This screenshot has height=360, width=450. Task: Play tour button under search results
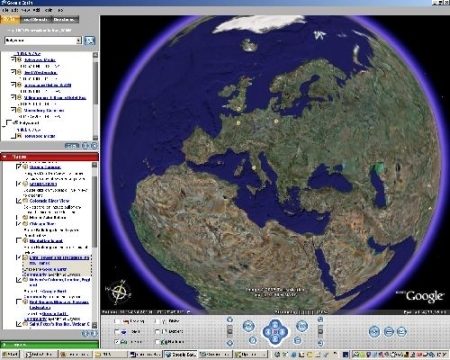[x=85, y=145]
